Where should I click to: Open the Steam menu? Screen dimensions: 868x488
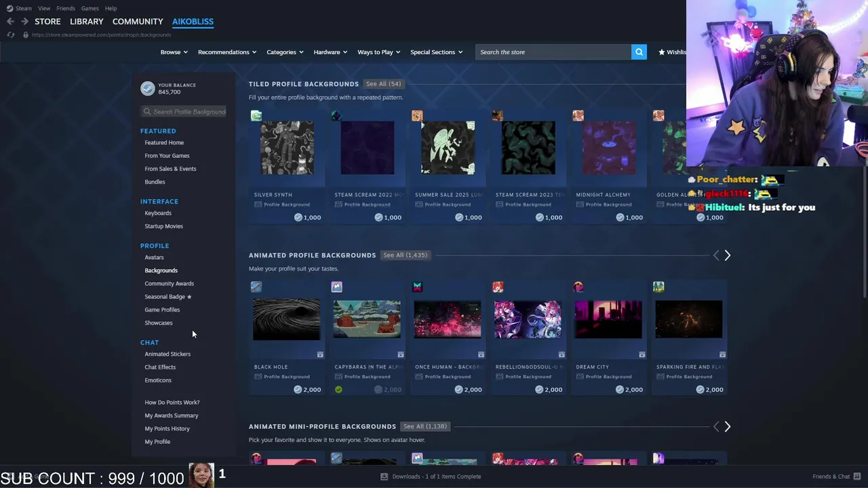click(24, 8)
